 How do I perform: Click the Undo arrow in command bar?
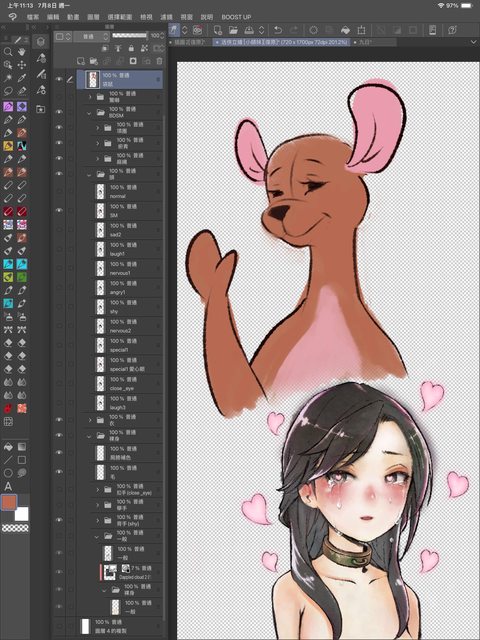click(x=278, y=30)
